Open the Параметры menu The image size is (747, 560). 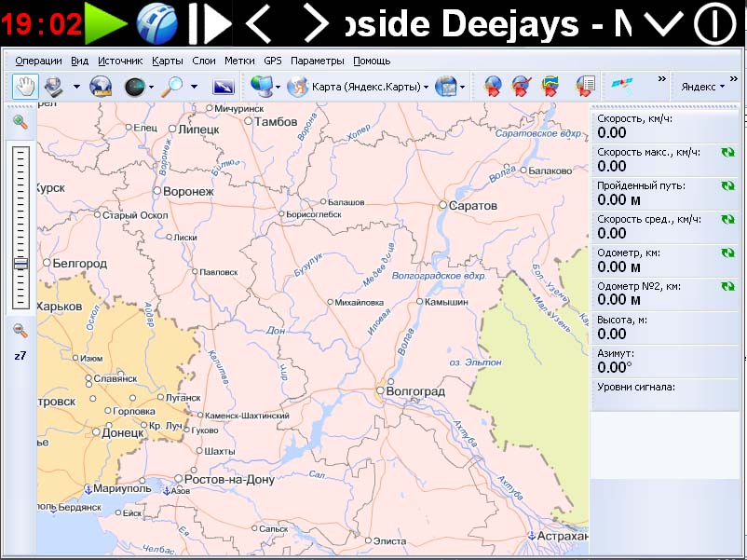point(317,61)
